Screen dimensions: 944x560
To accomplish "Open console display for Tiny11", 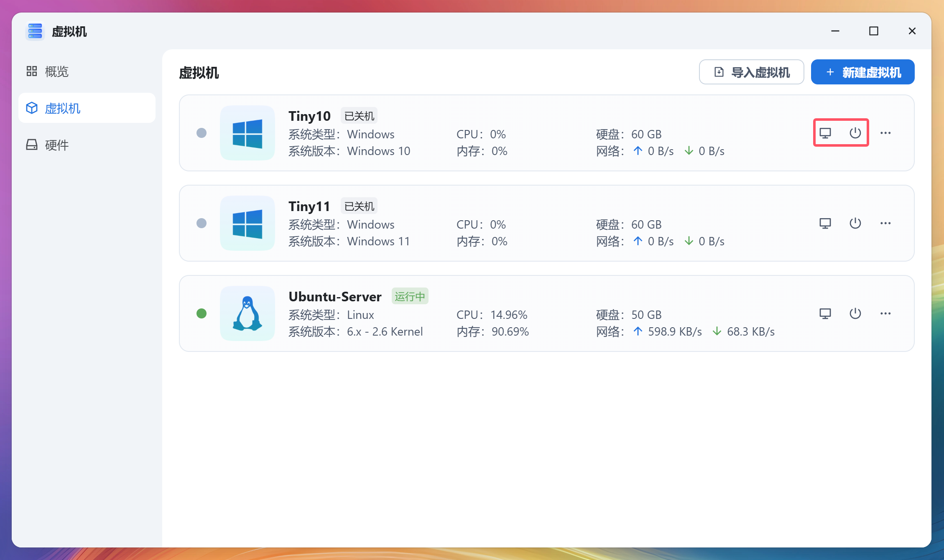I will [825, 223].
